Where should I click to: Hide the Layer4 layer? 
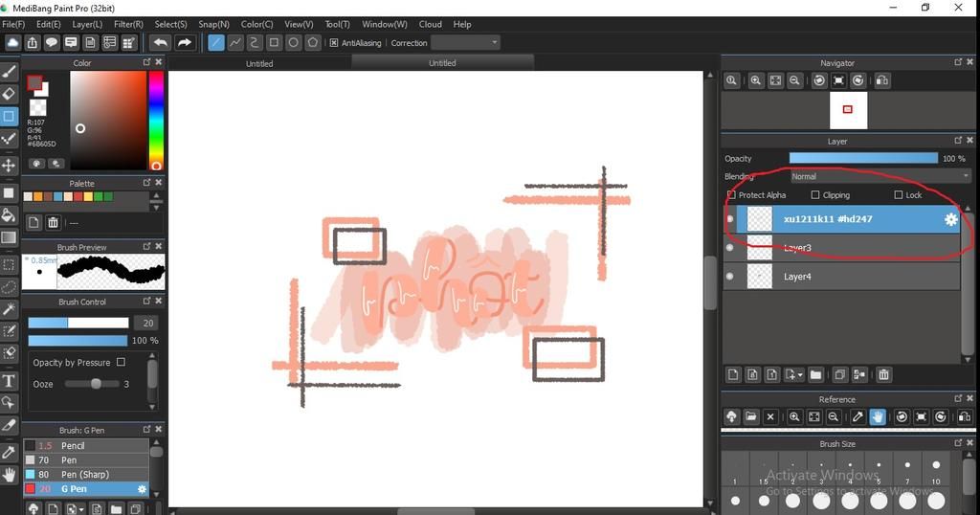click(729, 277)
